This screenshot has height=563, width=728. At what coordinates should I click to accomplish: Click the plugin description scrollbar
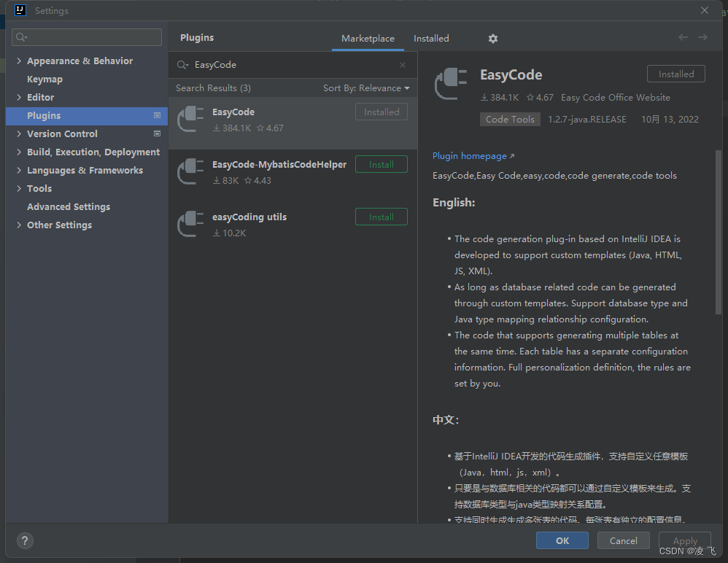click(x=719, y=232)
